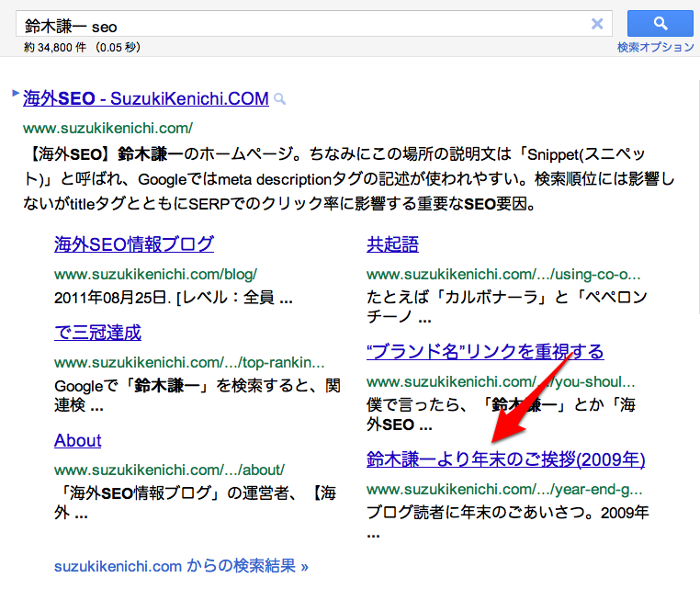Click the blue magnifier search button
Image resolution: width=700 pixels, height=589 pixels.
[x=660, y=23]
